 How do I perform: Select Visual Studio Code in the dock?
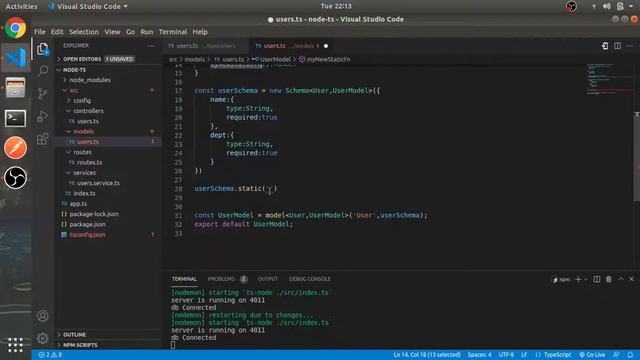16,58
